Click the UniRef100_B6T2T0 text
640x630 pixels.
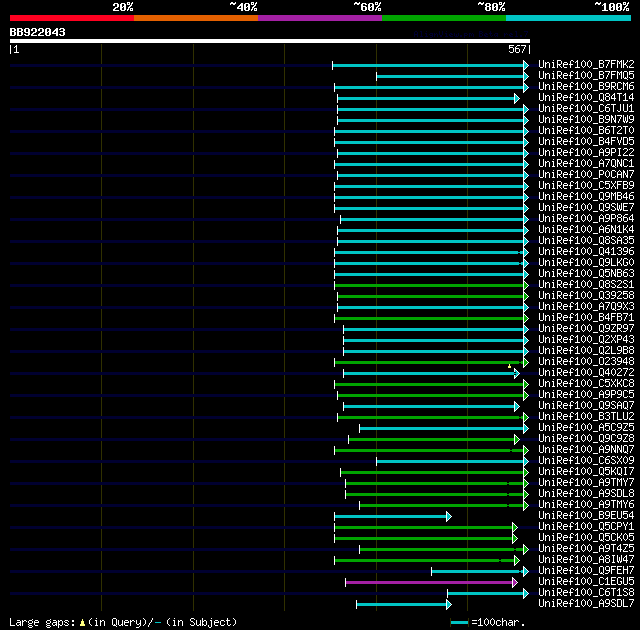[x=586, y=131]
